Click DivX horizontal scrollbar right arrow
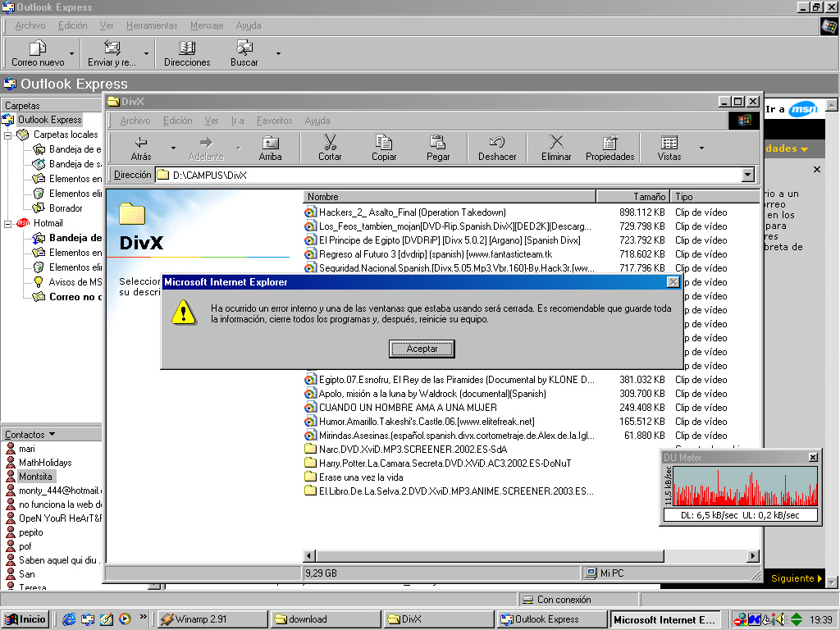This screenshot has height=630, width=840. pyautogui.click(x=753, y=555)
